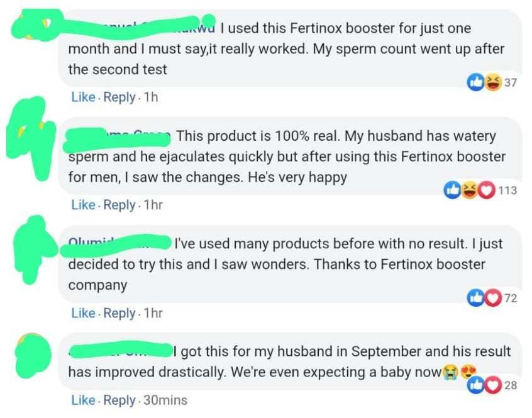Reply to the 'I saw wonders' comment

coord(119,313)
